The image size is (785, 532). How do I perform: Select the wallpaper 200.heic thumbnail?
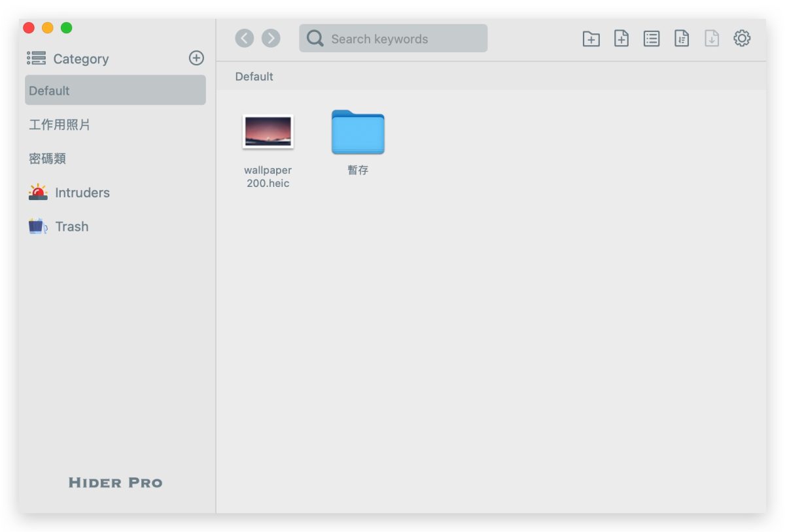click(x=268, y=132)
